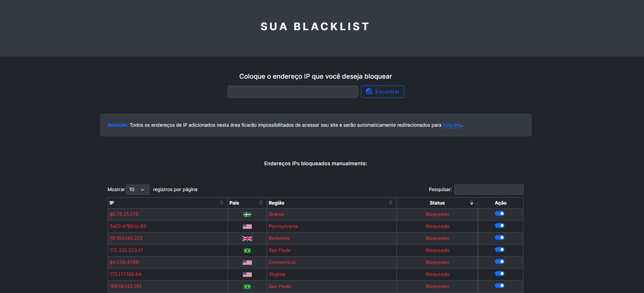This screenshot has width=644, height=293.
Task: Click the Encontrar search button
Action: click(x=382, y=92)
